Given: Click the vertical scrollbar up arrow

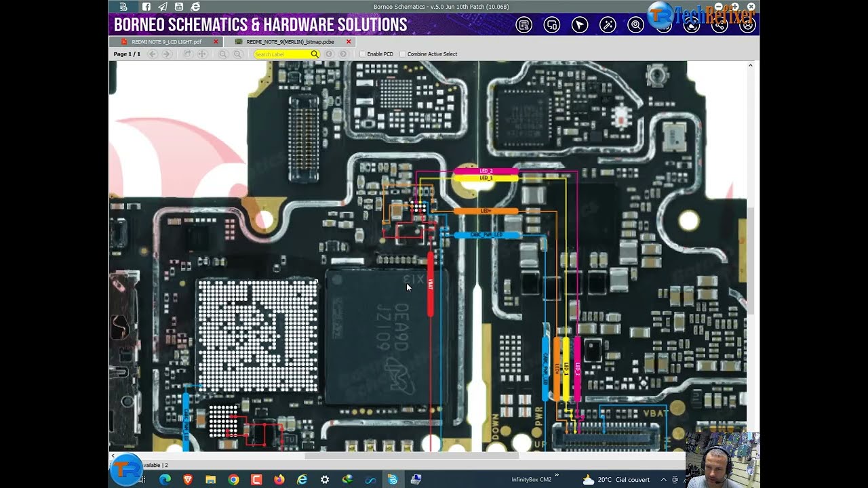Looking at the screenshot, I should point(750,65).
